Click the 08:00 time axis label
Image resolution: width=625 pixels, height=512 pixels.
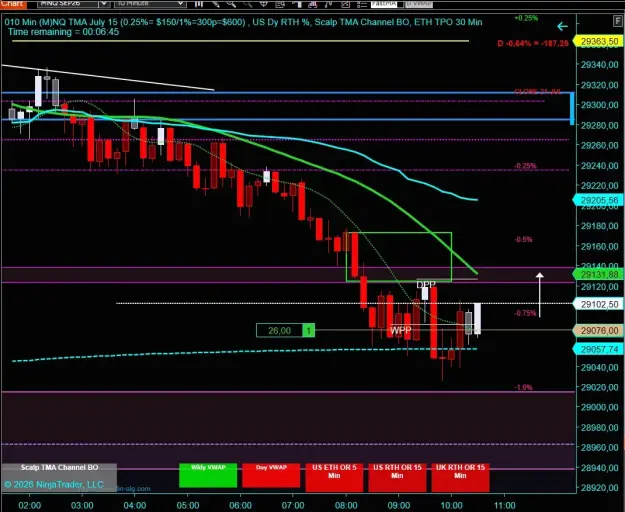pos(346,506)
